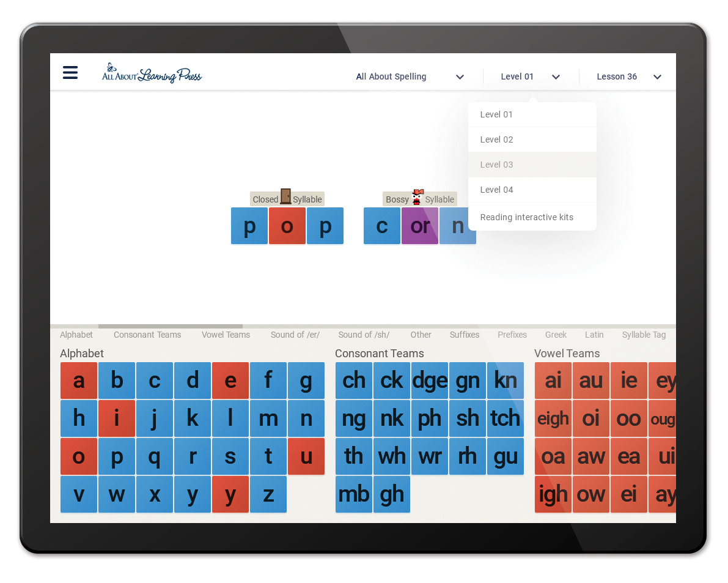Pick the 'eigh' vowel team tile
The height and width of the screenshot is (583, 728).
click(553, 418)
